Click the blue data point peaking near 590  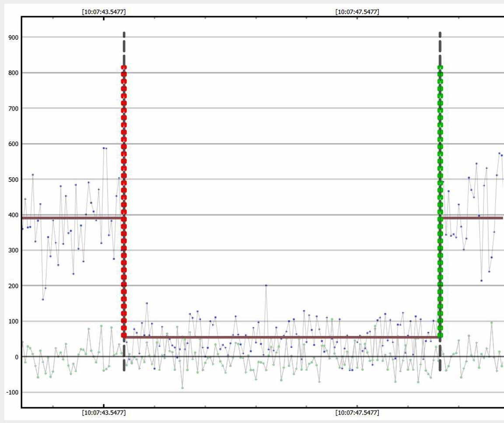point(104,148)
